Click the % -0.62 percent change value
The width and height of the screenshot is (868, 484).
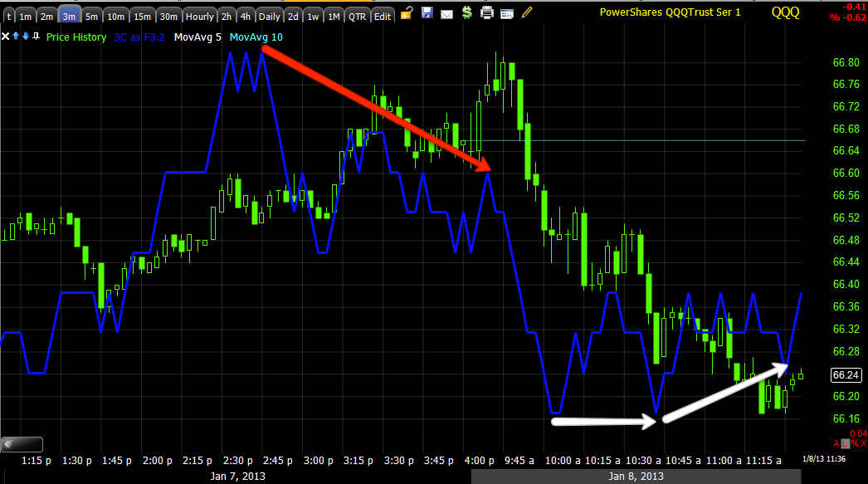click(848, 17)
